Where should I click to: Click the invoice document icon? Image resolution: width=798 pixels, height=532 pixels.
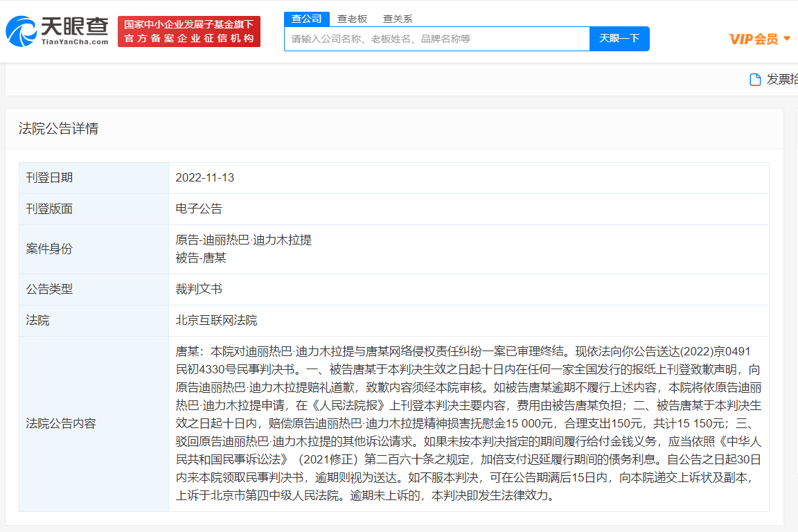coord(755,80)
